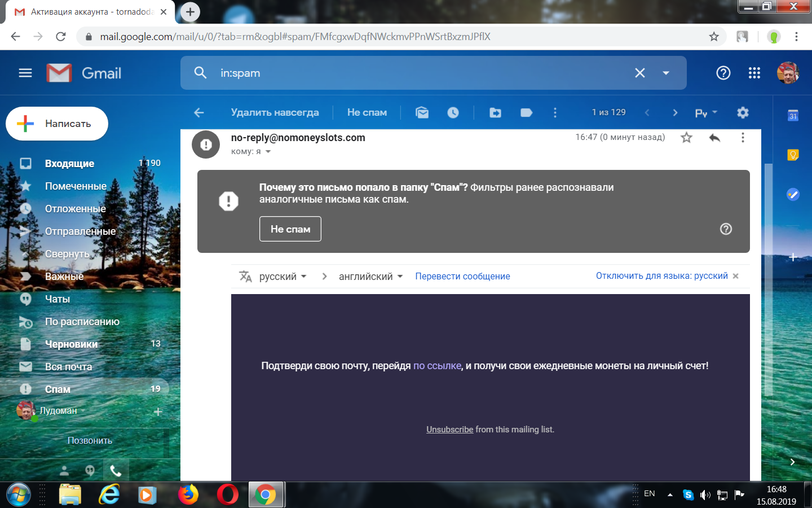This screenshot has width=812, height=508.
Task: Open the Google apps grid
Action: point(754,73)
